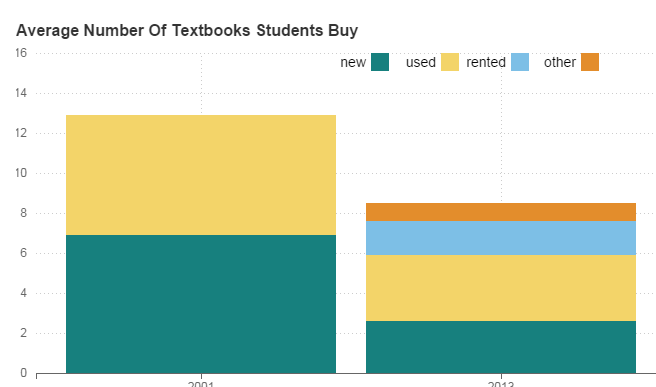Click the orange 'other' legend swatch
This screenshot has width=656, height=387.
[x=590, y=62]
